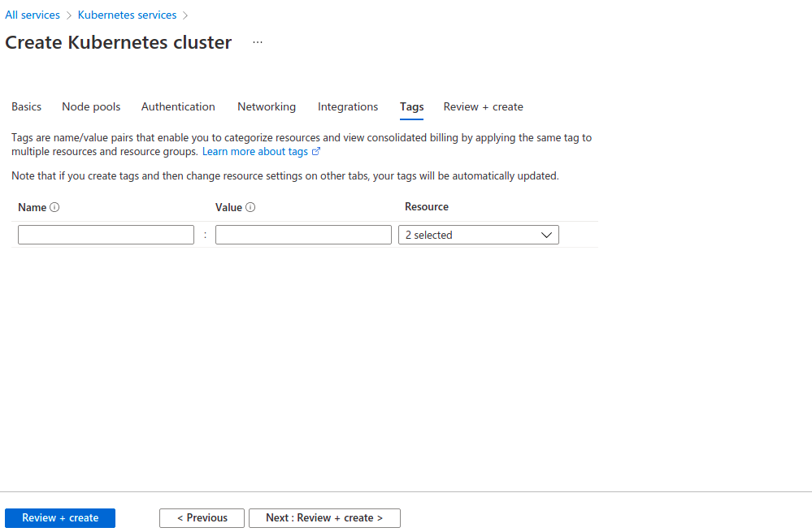The height and width of the screenshot is (532, 812).
Task: Select the Tags tab
Action: coord(412,106)
